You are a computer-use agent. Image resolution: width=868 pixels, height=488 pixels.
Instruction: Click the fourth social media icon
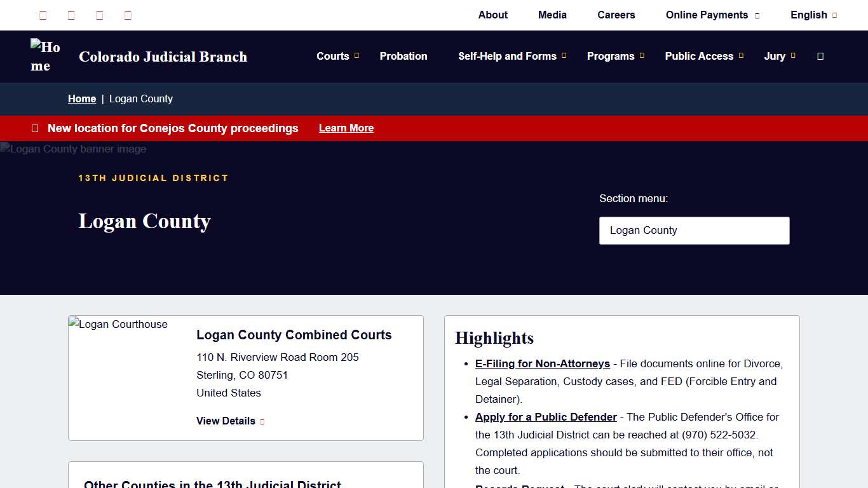click(127, 15)
